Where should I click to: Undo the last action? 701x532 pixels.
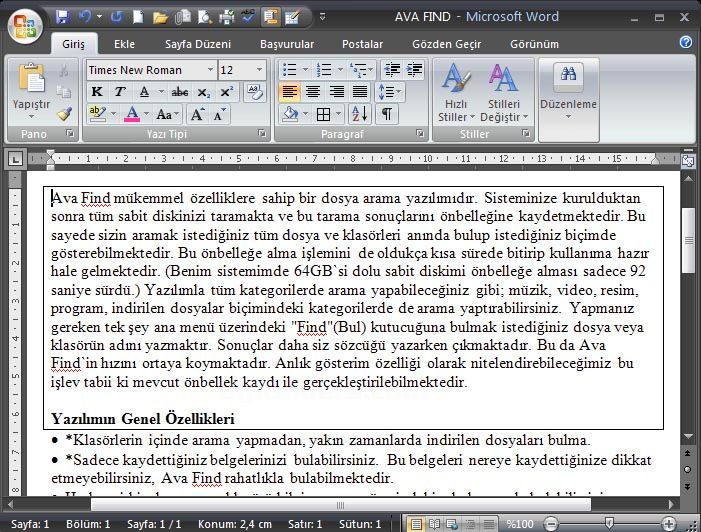[x=84, y=17]
